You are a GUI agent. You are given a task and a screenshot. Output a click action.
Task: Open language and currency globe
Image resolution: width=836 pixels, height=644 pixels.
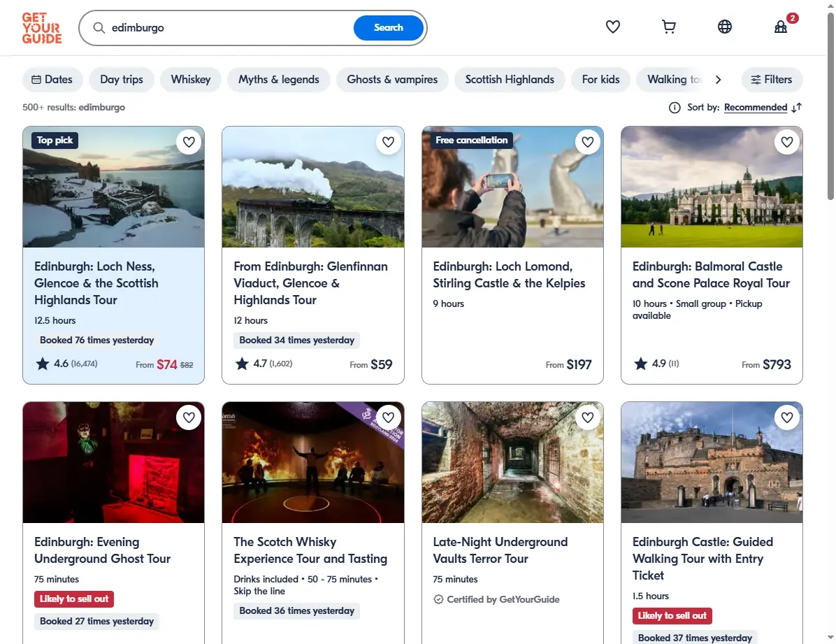(725, 26)
